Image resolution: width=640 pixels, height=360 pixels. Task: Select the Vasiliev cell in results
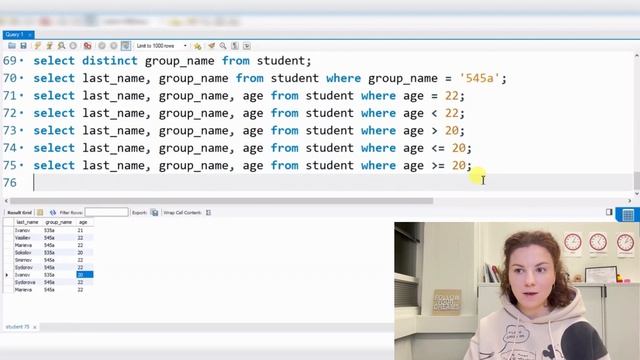click(22, 238)
